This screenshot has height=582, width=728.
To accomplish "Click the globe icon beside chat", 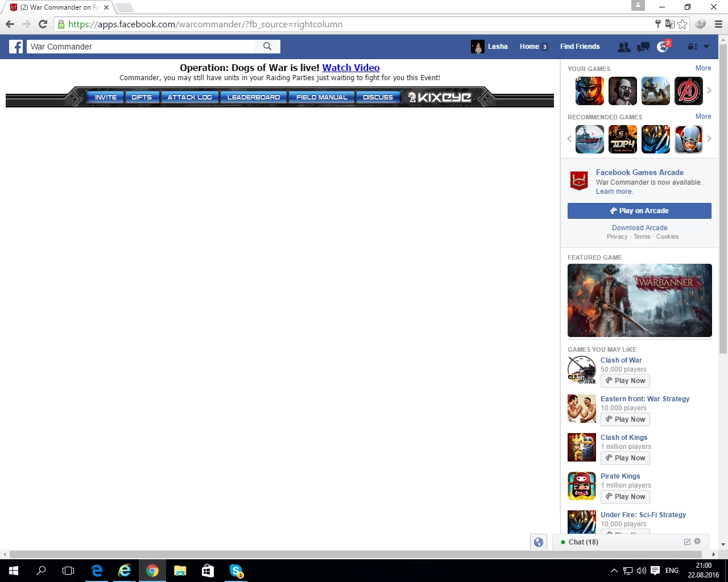I will [x=539, y=542].
